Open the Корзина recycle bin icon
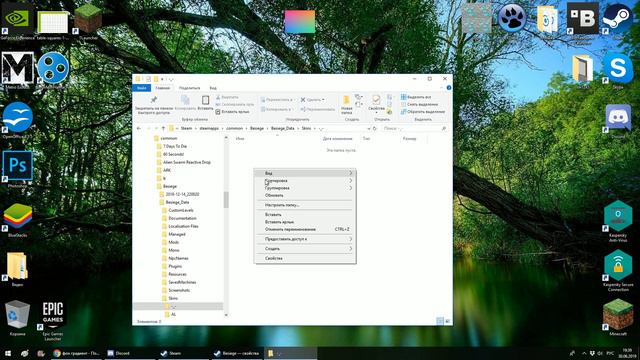This screenshot has height=360, width=640. (17, 318)
